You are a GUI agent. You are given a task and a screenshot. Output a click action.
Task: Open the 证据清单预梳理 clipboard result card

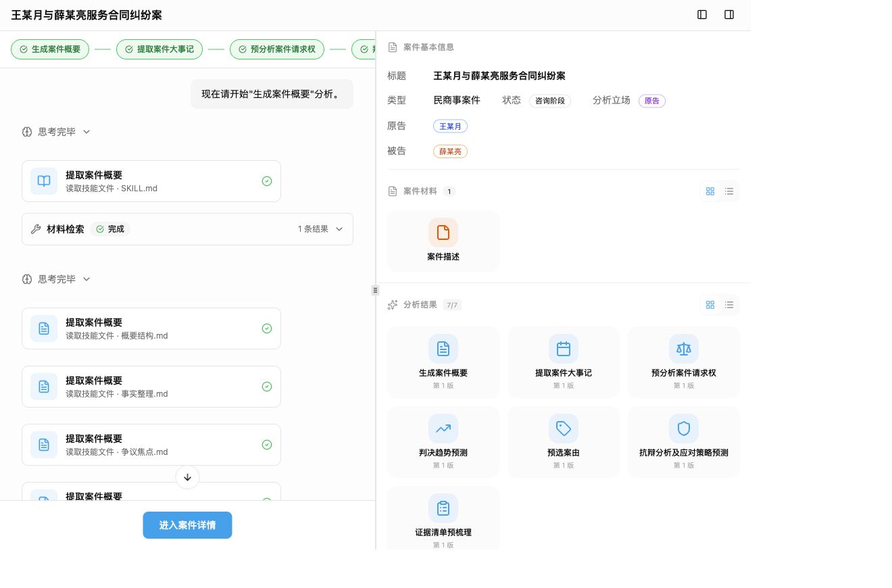click(x=443, y=519)
